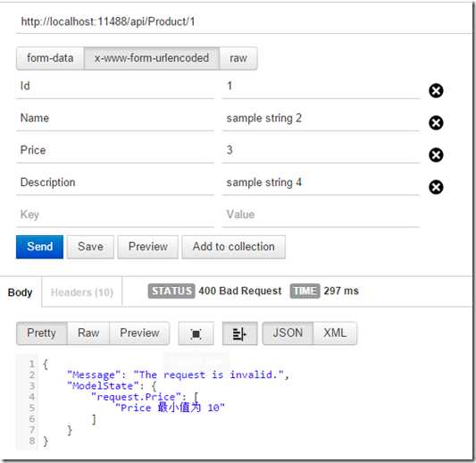Send the request

point(40,247)
